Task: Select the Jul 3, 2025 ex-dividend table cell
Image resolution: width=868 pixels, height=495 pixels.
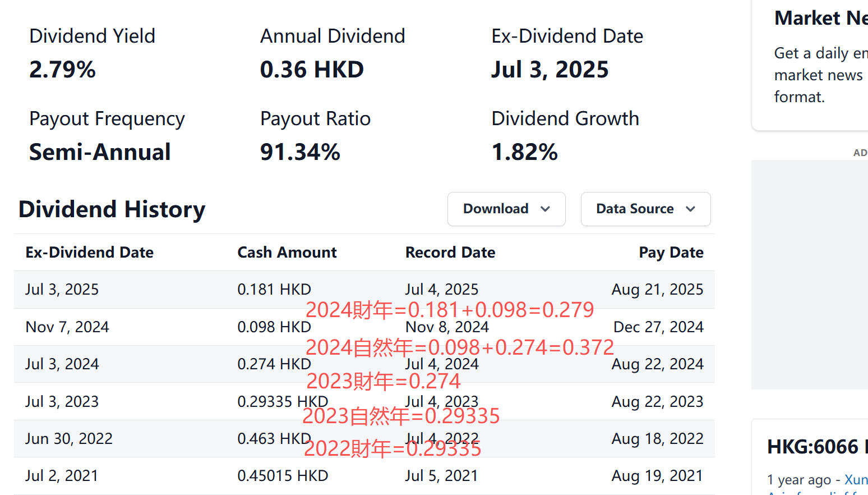Action: pos(62,290)
